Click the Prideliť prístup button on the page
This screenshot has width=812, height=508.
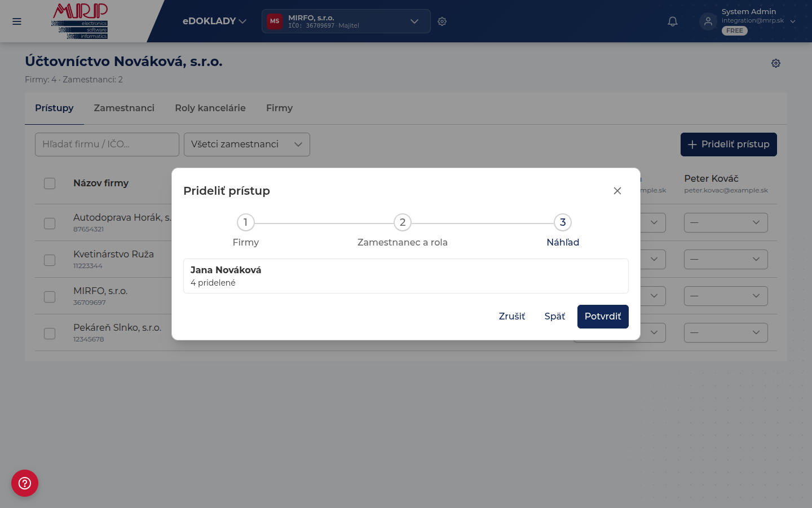point(729,144)
